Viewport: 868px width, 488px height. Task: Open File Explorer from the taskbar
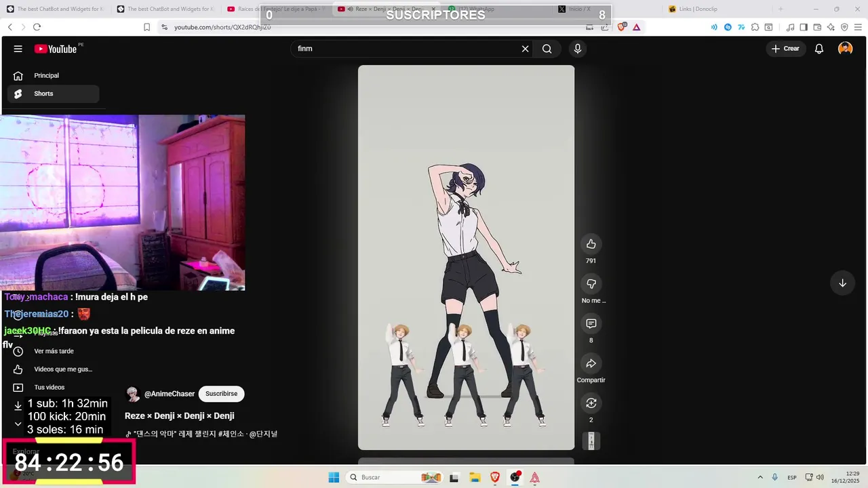click(475, 478)
